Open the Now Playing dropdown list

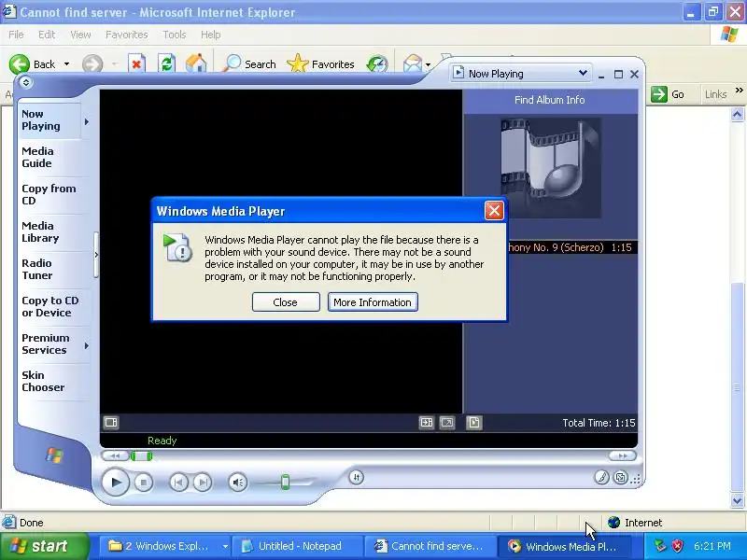(x=583, y=74)
